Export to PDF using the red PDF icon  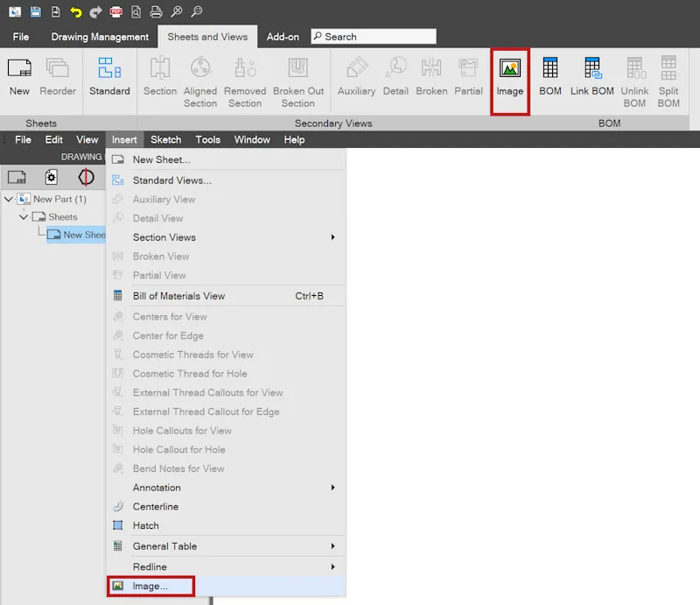(x=116, y=11)
